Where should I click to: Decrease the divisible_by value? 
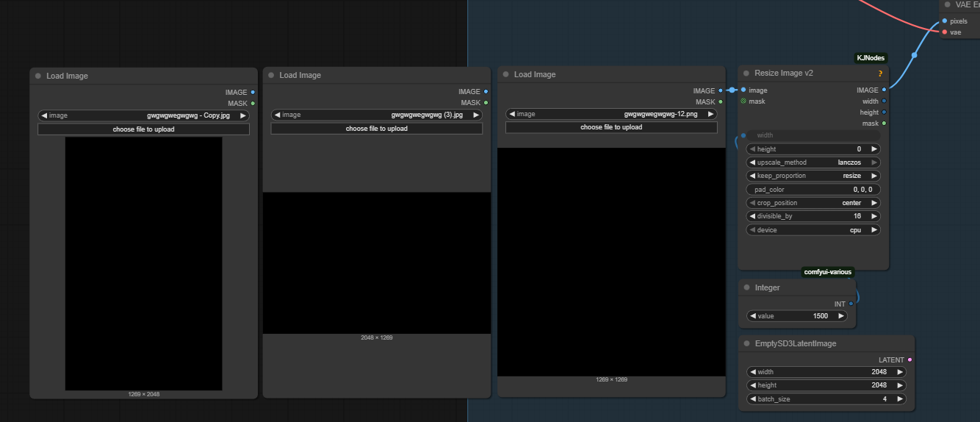[x=752, y=216]
